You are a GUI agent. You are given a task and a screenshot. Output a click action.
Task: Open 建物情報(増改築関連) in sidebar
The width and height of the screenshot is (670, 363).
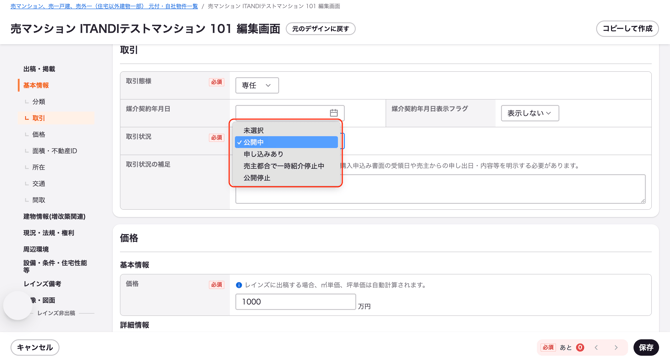[x=54, y=217]
